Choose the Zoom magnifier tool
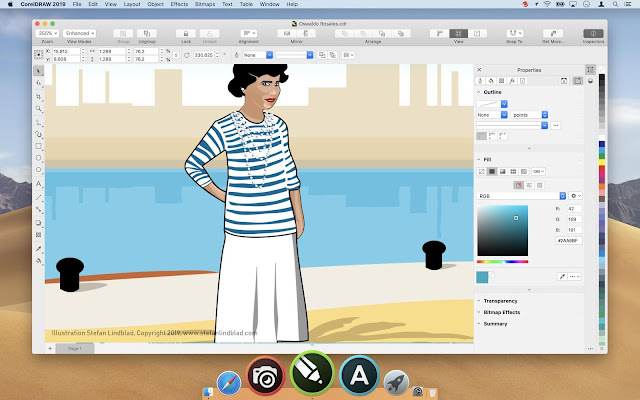This screenshot has height=400, width=640. click(39, 108)
